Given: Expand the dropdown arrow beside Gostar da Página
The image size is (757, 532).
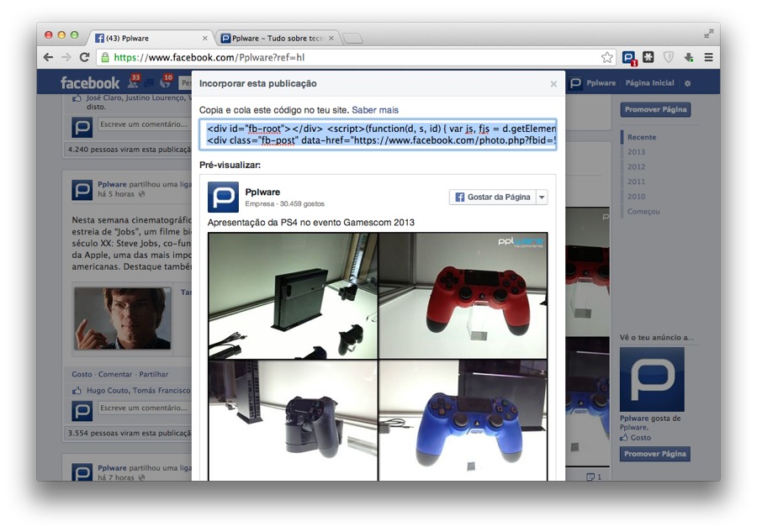Looking at the screenshot, I should [x=542, y=197].
